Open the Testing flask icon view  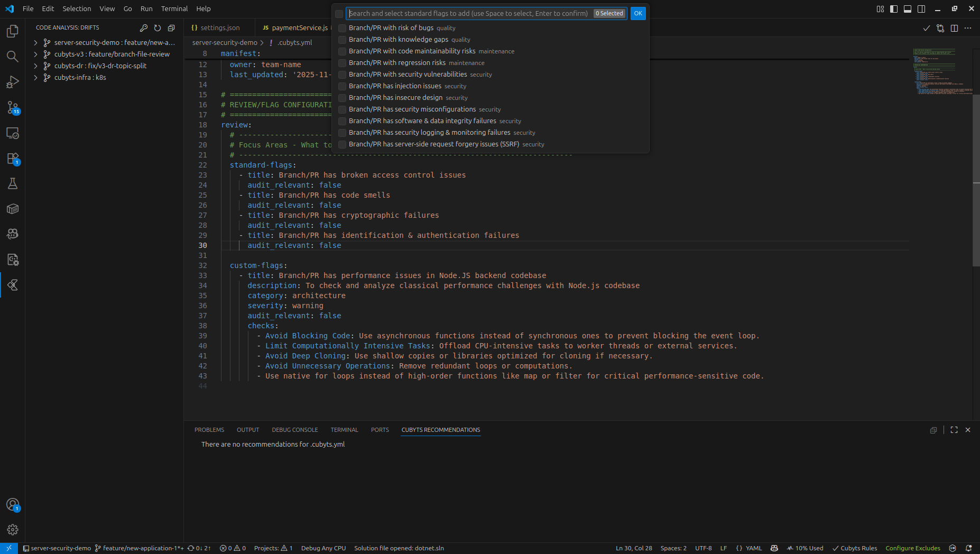click(13, 183)
